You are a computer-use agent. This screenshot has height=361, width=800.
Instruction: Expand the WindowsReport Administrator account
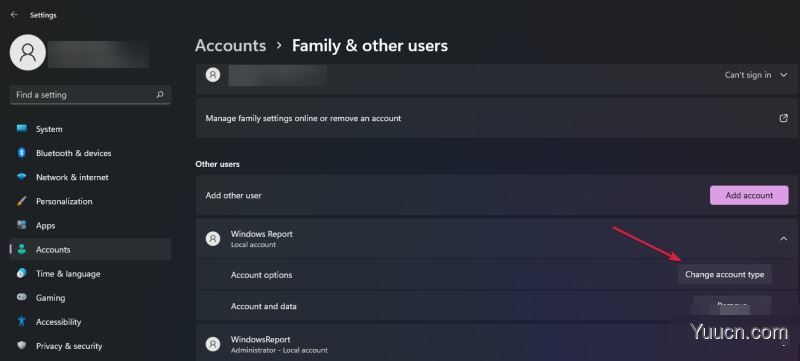tap(497, 344)
